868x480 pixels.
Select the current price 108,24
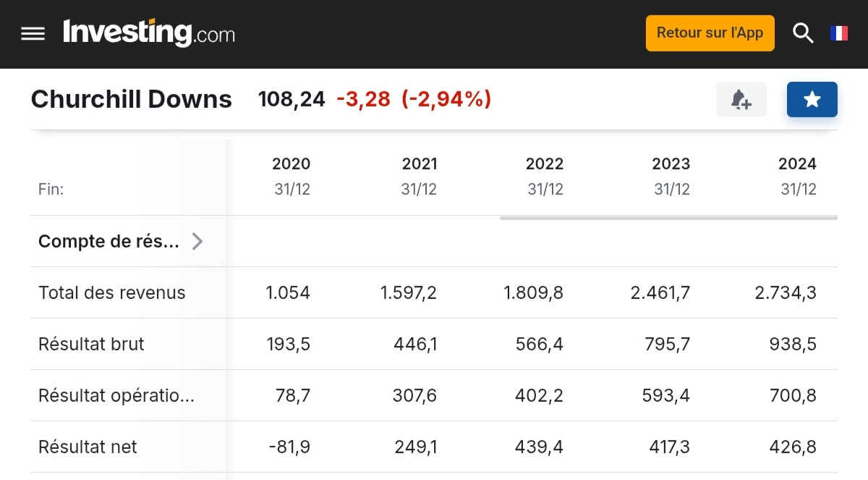tap(292, 99)
